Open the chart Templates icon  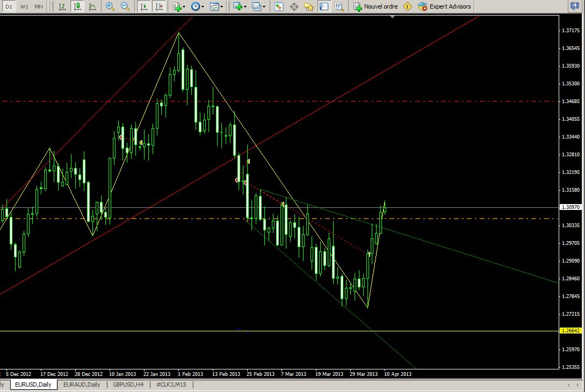coord(214,6)
